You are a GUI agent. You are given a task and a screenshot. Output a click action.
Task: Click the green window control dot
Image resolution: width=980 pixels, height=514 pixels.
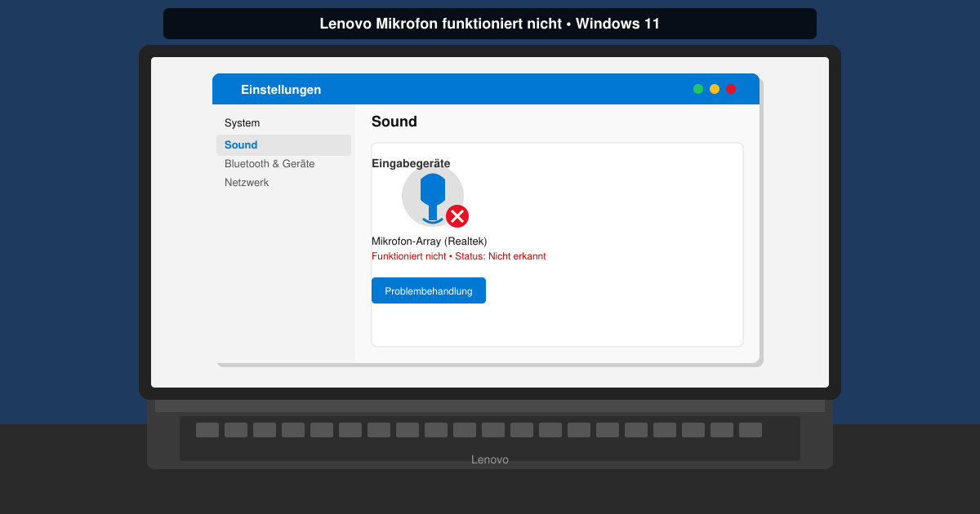[x=698, y=89]
